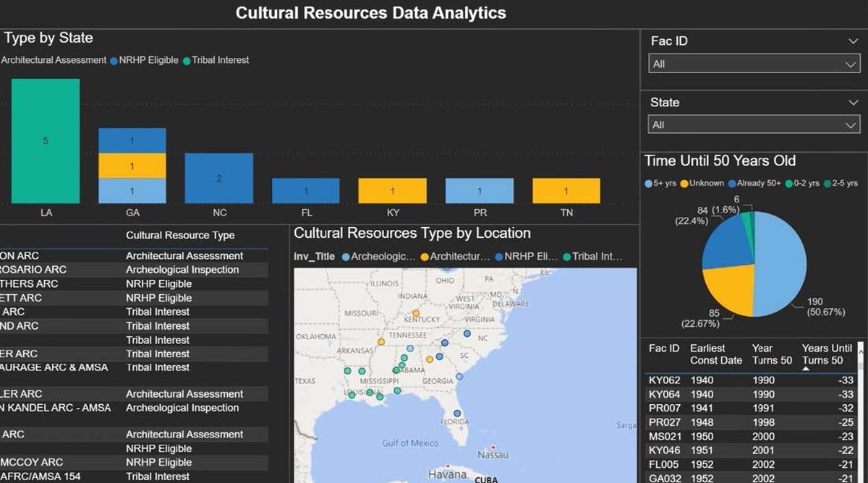Click the yellow Unknown pie slice

coord(729,289)
